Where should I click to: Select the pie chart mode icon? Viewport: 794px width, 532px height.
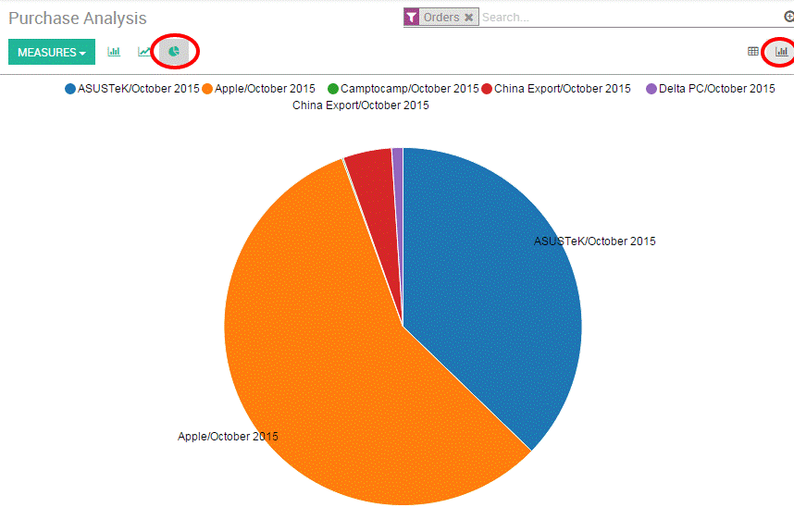coord(174,52)
